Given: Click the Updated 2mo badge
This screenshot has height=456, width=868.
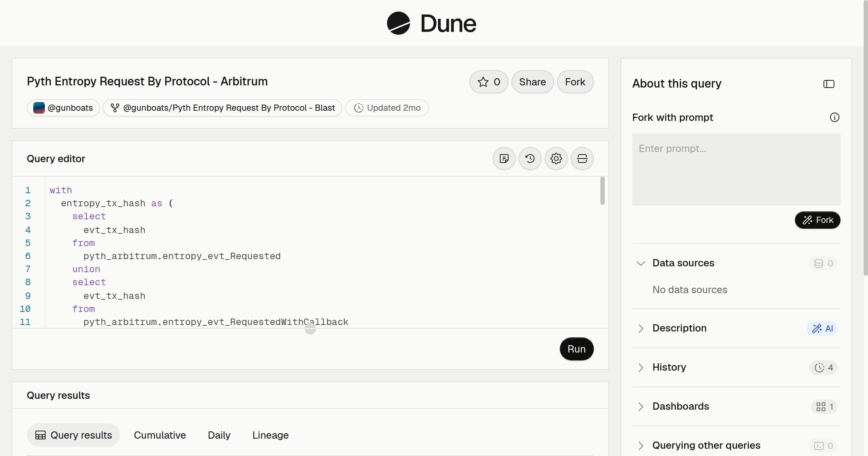Looking at the screenshot, I should pyautogui.click(x=387, y=108).
